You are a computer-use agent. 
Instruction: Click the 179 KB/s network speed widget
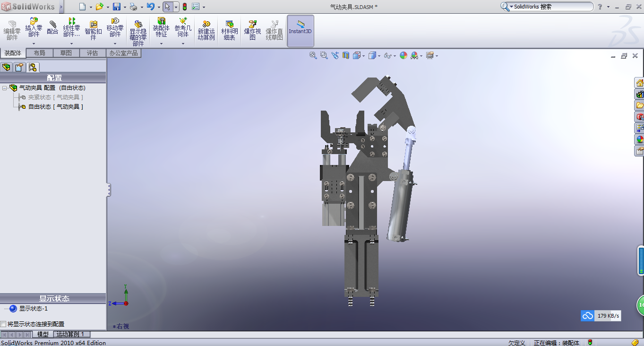pos(601,316)
